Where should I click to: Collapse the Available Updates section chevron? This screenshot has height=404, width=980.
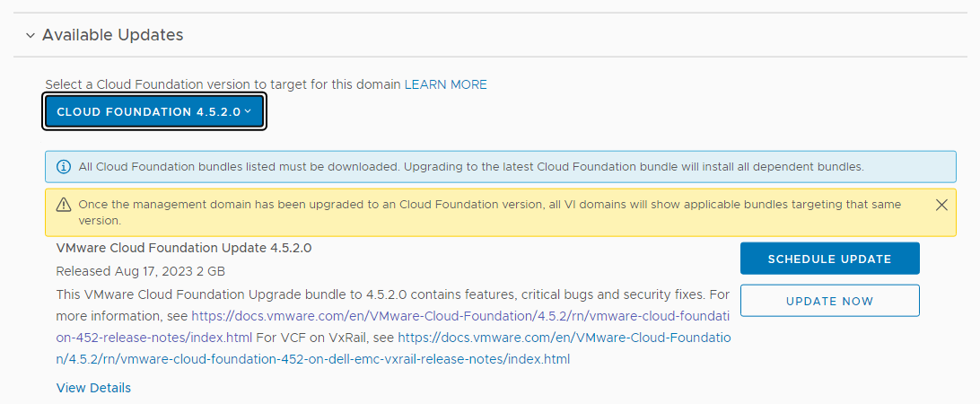tap(31, 36)
